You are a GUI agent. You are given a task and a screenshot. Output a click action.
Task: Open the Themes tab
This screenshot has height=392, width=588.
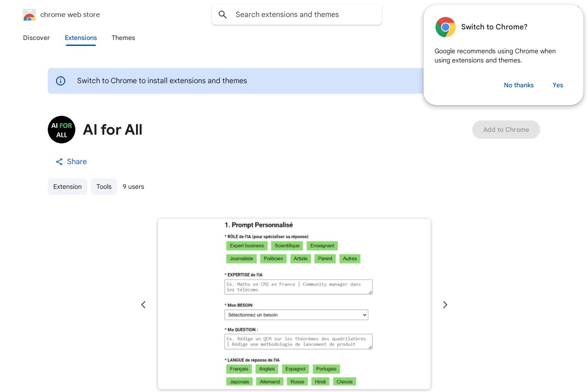click(x=123, y=38)
